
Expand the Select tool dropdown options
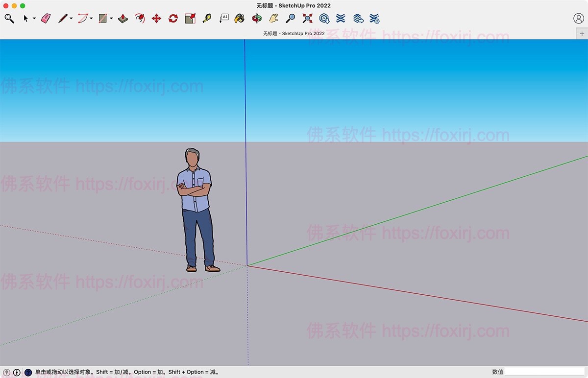(34, 19)
